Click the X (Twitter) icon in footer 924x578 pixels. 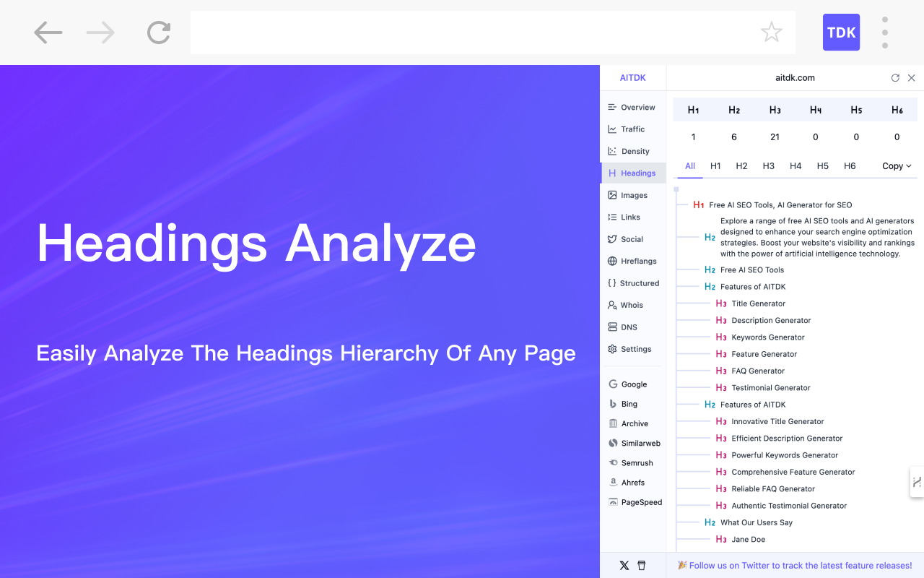pos(624,566)
